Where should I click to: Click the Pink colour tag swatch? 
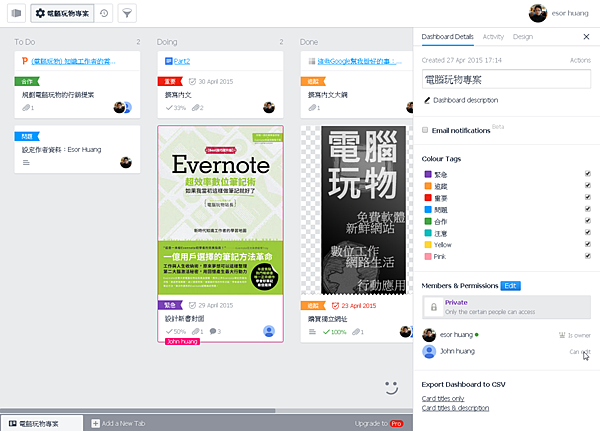pyautogui.click(x=428, y=256)
